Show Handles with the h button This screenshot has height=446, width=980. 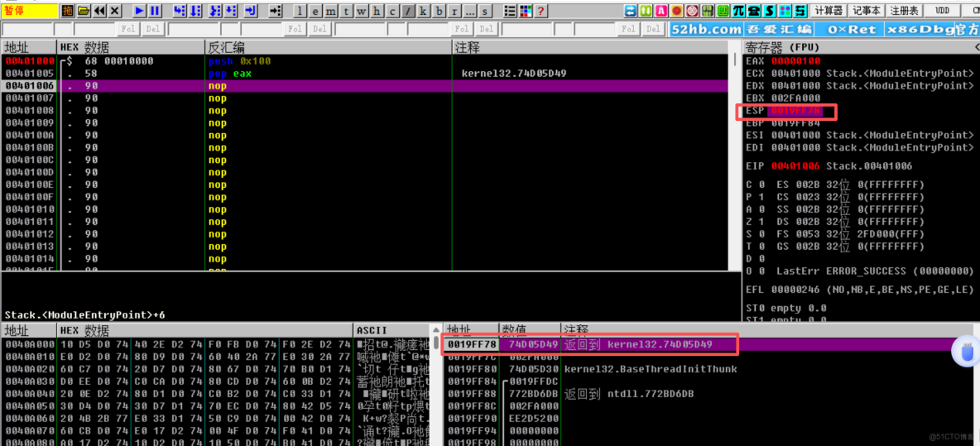point(377,12)
